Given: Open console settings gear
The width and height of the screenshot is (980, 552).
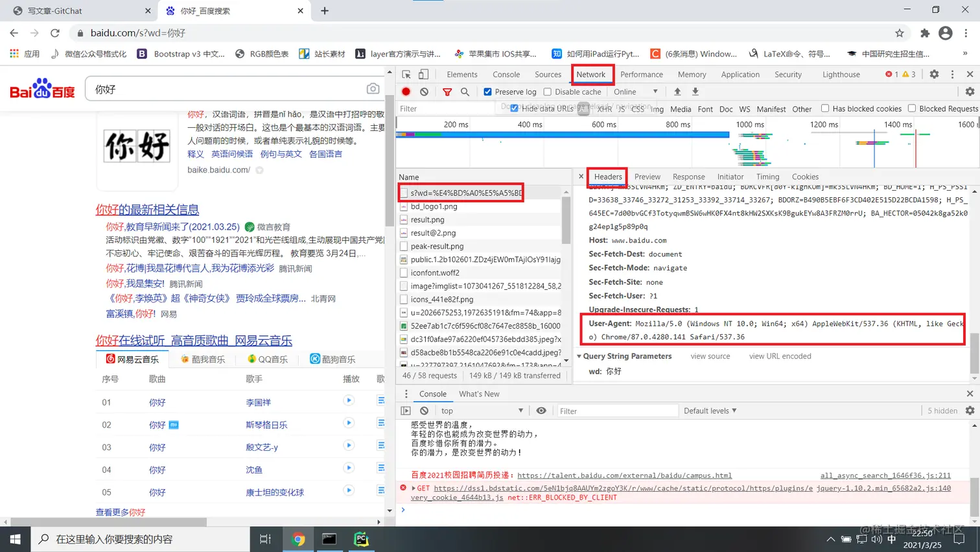Looking at the screenshot, I should click(970, 411).
